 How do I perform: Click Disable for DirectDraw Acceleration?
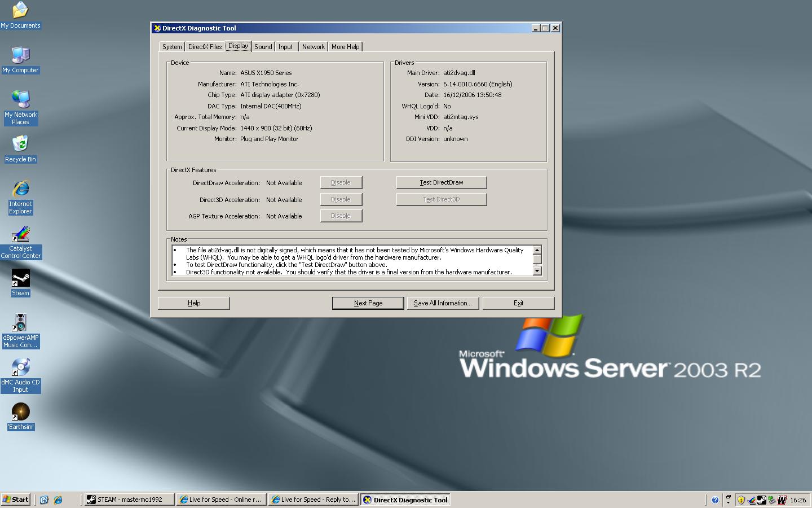click(x=341, y=182)
